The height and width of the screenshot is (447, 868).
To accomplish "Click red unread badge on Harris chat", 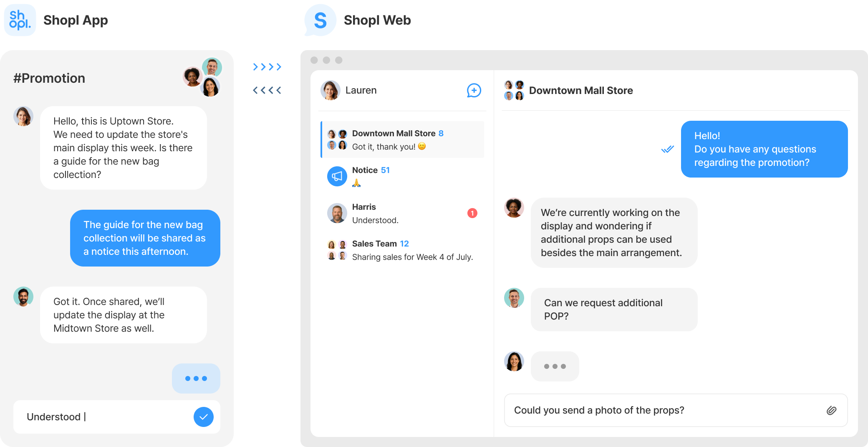I will (x=472, y=213).
